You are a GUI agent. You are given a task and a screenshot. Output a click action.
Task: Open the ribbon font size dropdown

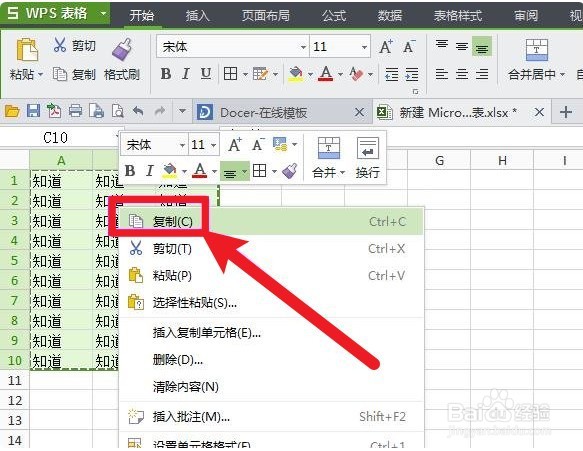(364, 47)
